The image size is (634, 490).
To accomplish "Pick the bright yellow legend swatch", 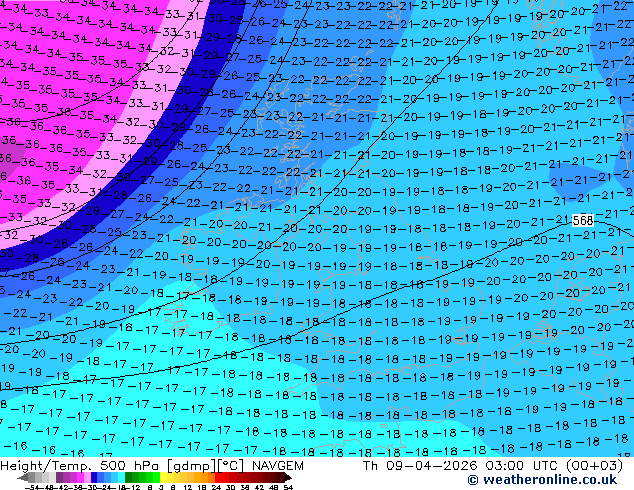I will click(x=163, y=477).
